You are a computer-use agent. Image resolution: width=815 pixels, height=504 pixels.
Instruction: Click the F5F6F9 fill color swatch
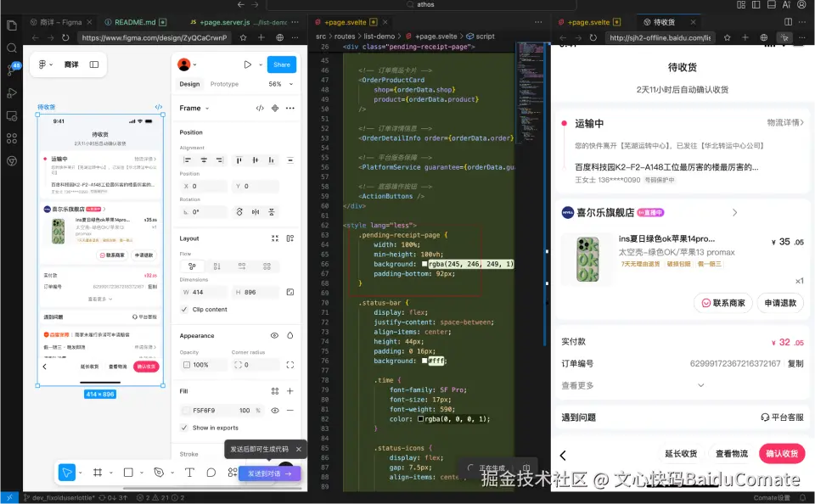185,411
